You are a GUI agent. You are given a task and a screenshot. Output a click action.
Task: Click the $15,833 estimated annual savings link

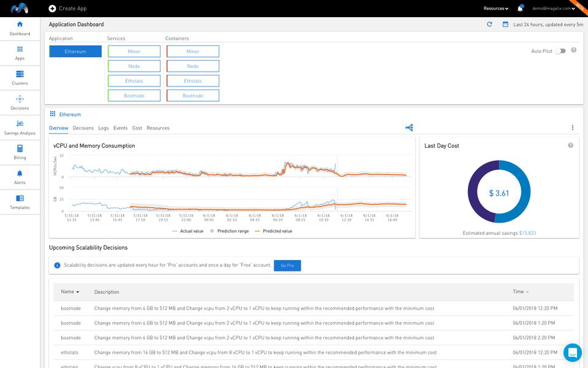click(527, 233)
